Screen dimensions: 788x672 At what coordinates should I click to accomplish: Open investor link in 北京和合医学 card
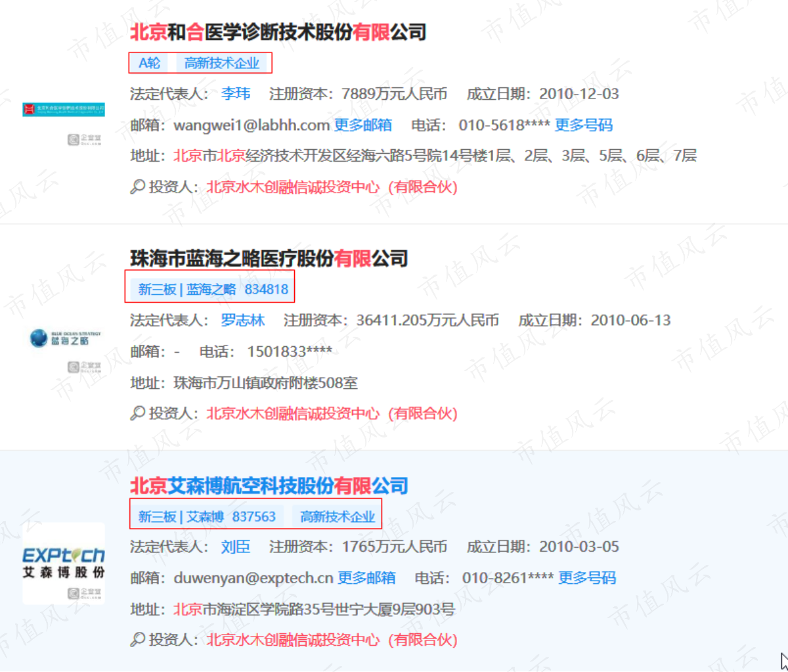click(x=332, y=187)
